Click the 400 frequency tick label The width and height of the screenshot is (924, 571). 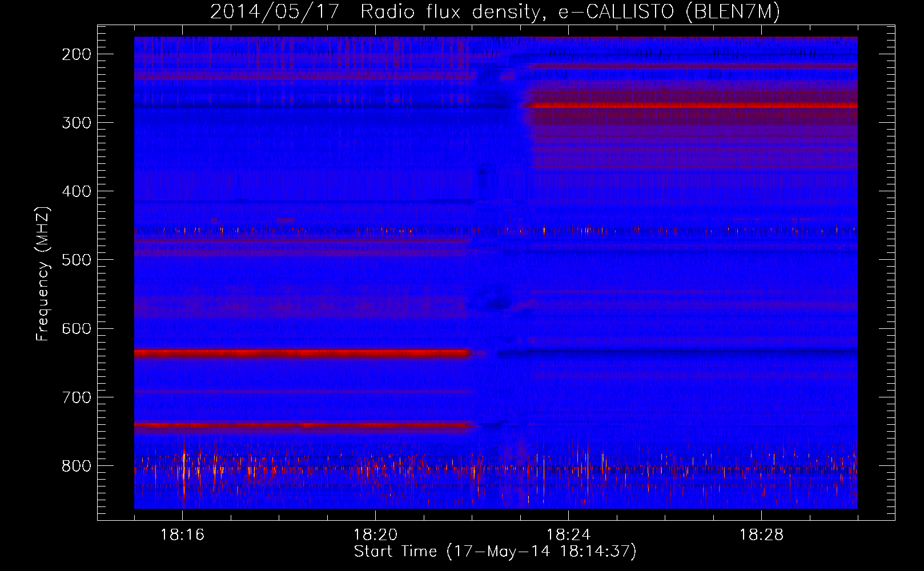[x=77, y=191]
